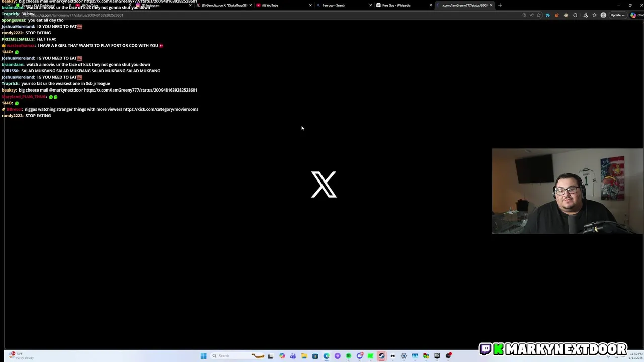Viewport: 644px width, 362px height.
Task: Open Steam from the taskbar
Action: pos(381,356)
